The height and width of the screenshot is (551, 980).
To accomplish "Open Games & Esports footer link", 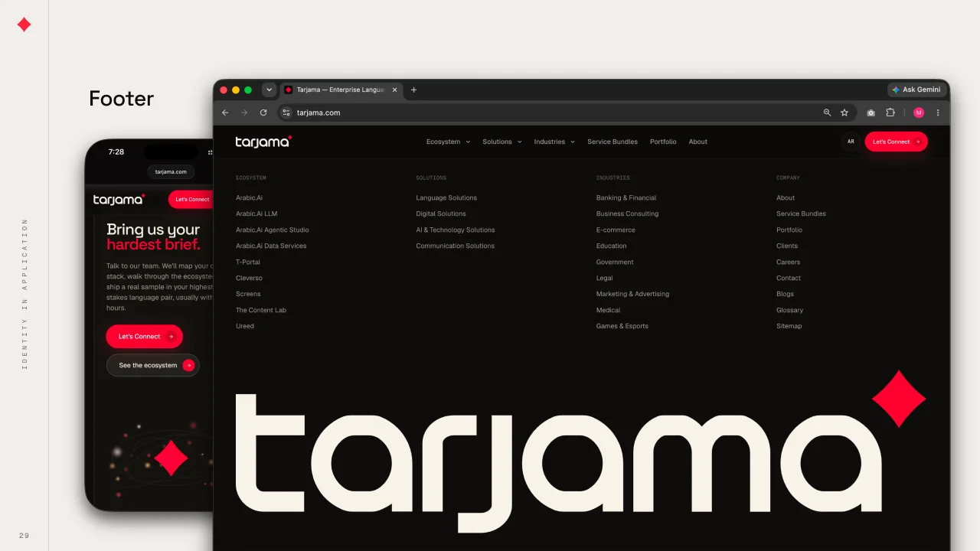I will (x=622, y=326).
